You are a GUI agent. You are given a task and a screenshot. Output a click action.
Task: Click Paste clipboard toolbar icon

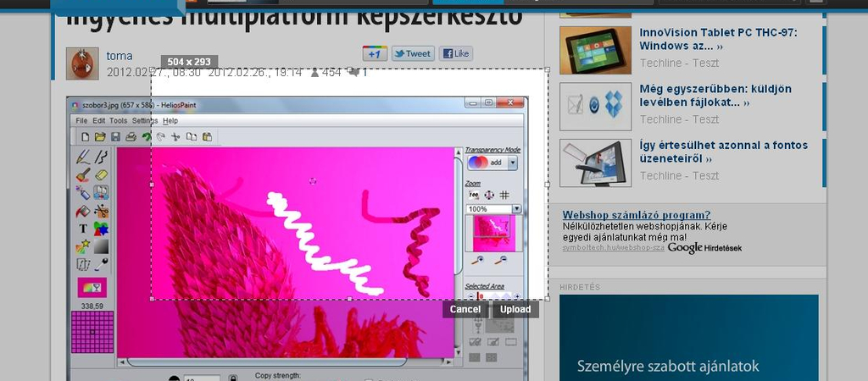point(207,136)
